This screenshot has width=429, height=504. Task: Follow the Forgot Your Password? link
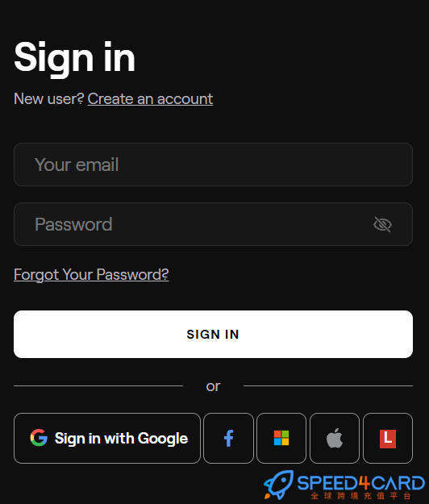91,275
